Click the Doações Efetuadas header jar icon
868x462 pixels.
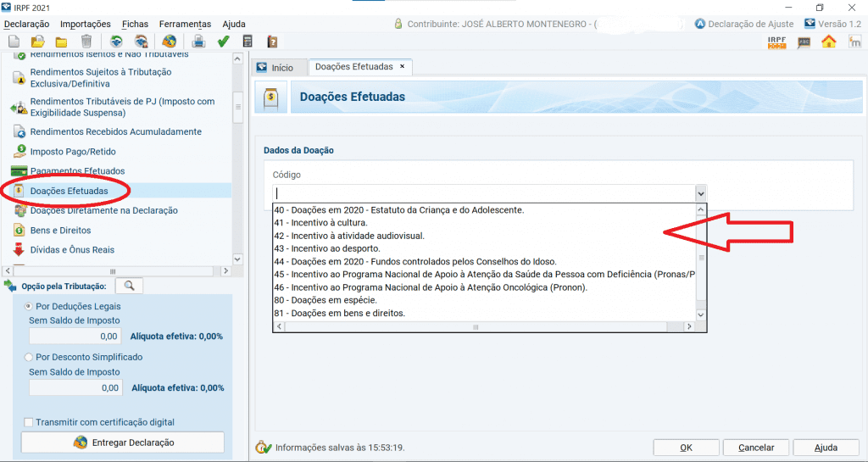pyautogui.click(x=270, y=98)
